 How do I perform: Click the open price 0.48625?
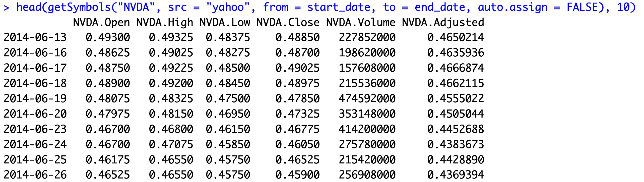pyautogui.click(x=108, y=53)
